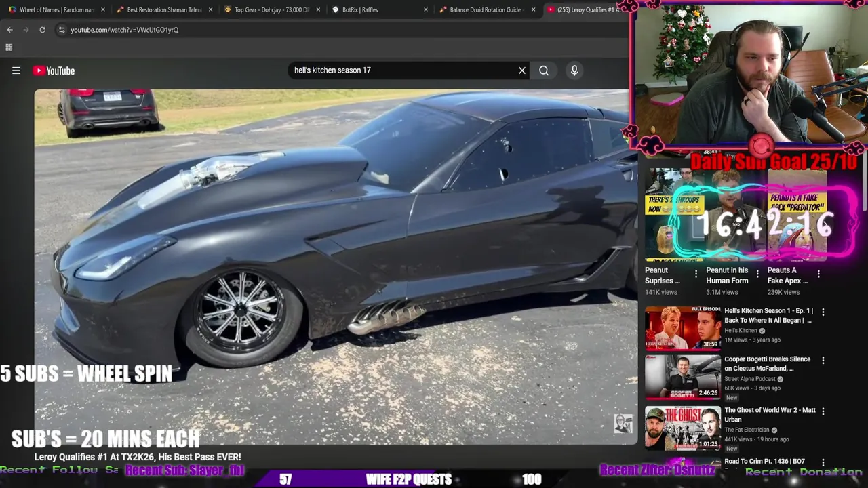Screen dimensions: 868x488
Task: Click Leroy Qualifies #1 video title
Action: pos(138,457)
